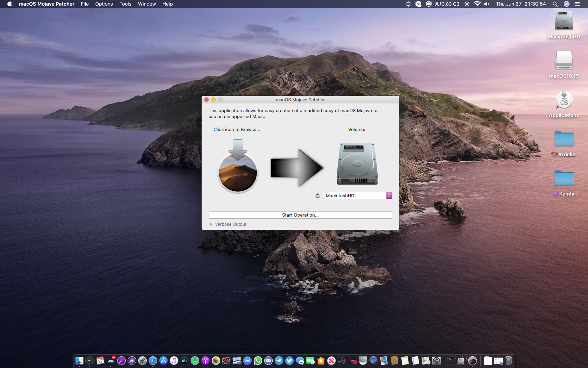Open Messages from the dock
Viewport: 588px width, 368px height.
tap(300, 360)
